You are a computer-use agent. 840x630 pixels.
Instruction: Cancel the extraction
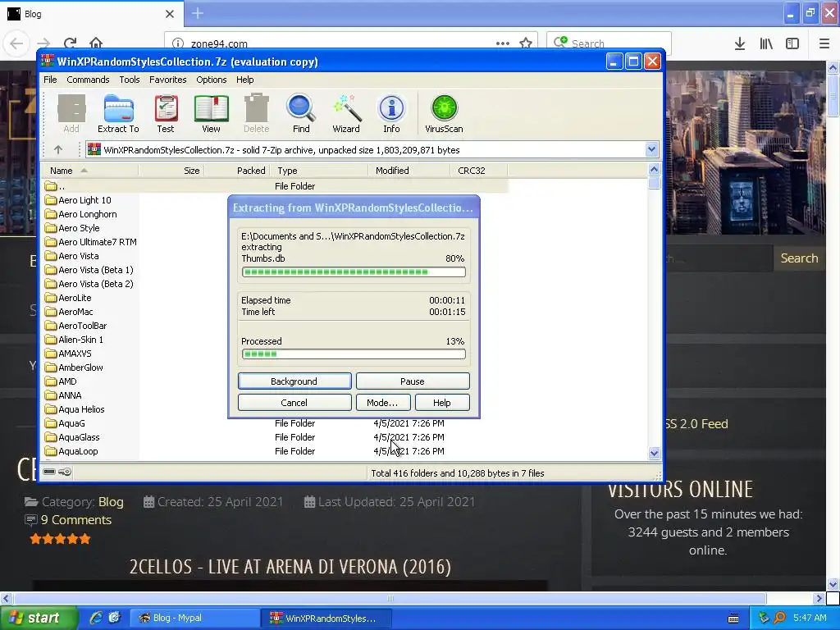click(x=294, y=402)
